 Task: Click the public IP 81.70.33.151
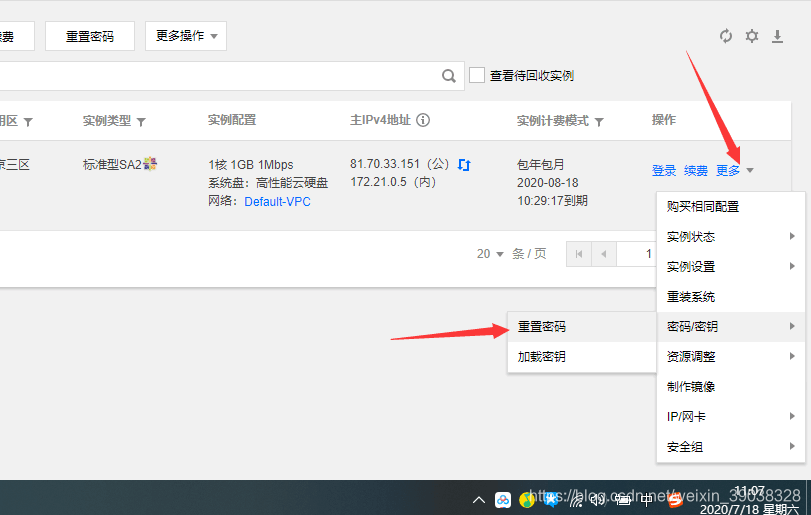click(385, 164)
